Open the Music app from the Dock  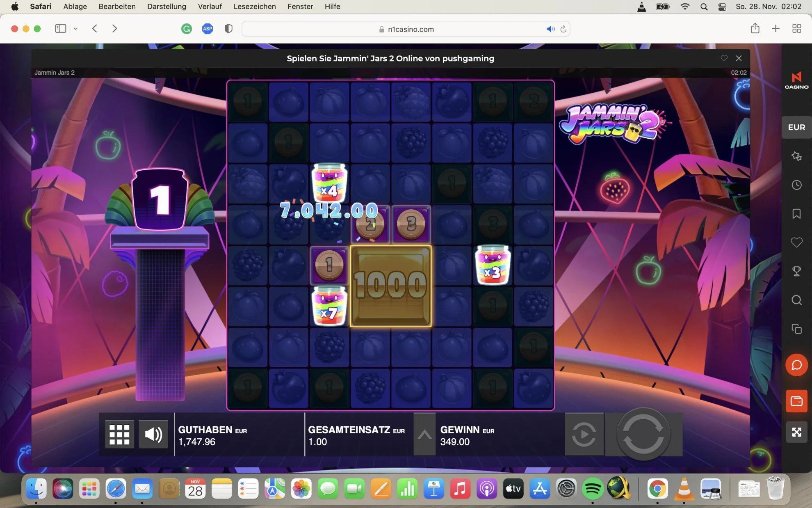pyautogui.click(x=460, y=489)
